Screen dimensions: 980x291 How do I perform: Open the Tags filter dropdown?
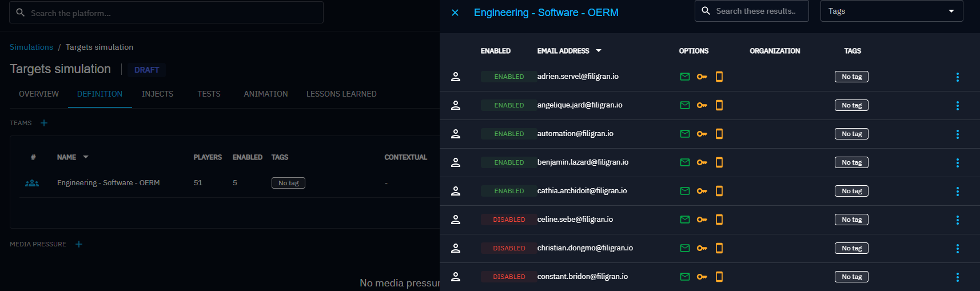(891, 11)
